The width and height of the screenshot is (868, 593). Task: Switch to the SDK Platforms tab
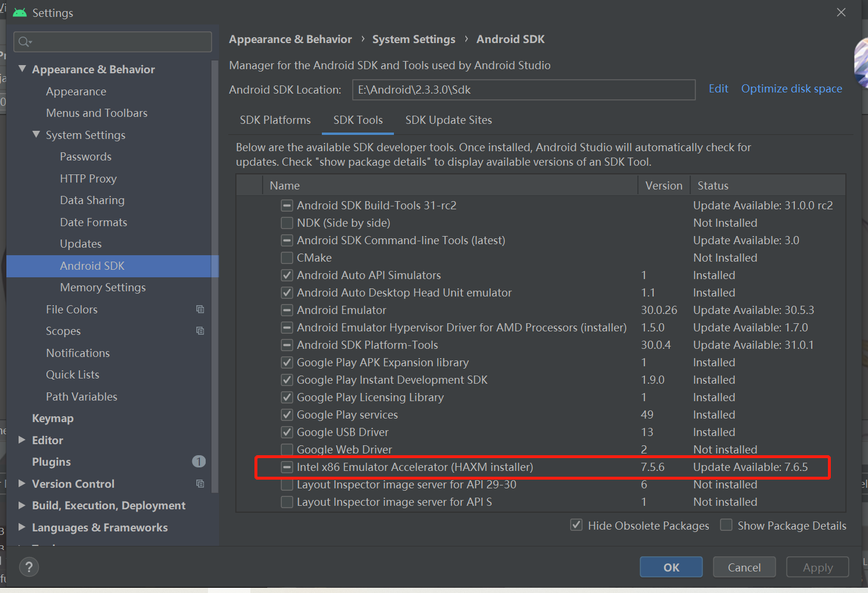275,120
